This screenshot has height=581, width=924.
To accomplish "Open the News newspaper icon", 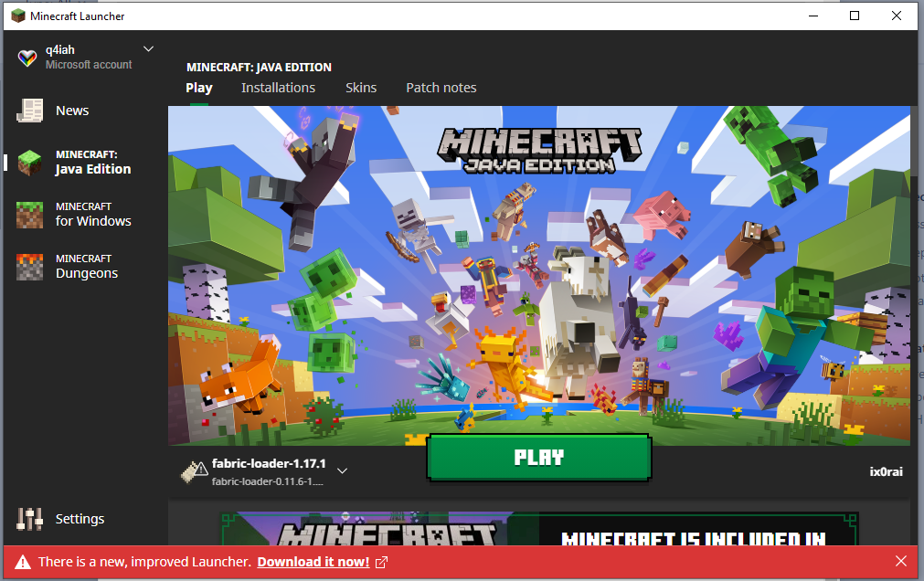I will [29, 111].
